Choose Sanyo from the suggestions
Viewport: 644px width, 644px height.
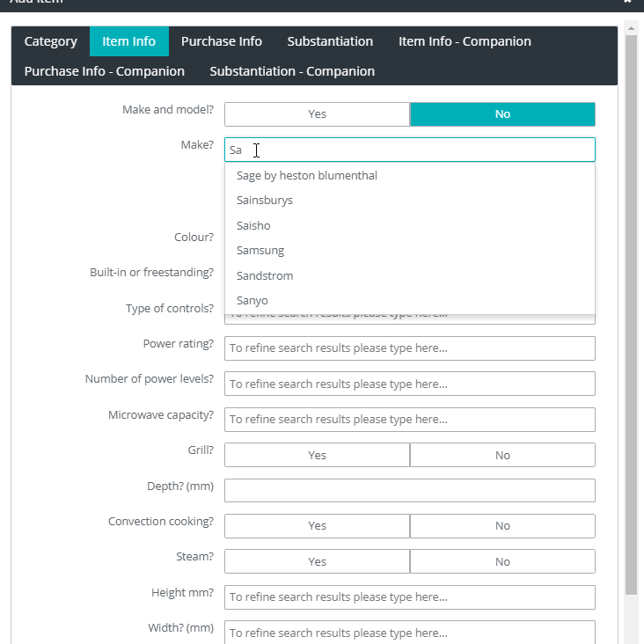pyautogui.click(x=409, y=301)
